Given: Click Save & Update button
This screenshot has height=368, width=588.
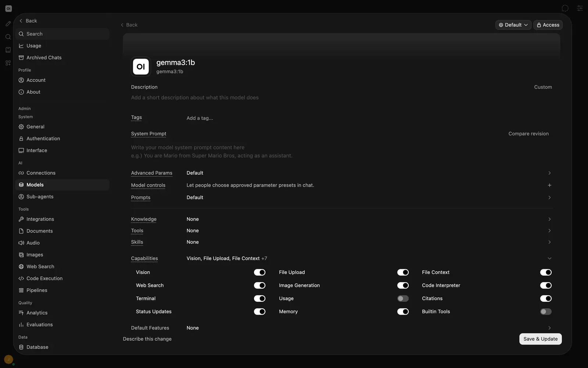Looking at the screenshot, I should (x=540, y=339).
